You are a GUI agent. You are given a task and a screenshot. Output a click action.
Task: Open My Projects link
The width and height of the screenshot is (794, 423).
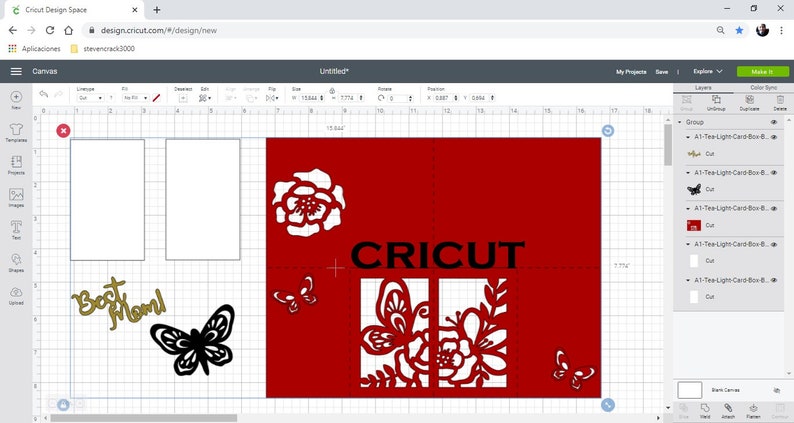point(631,72)
